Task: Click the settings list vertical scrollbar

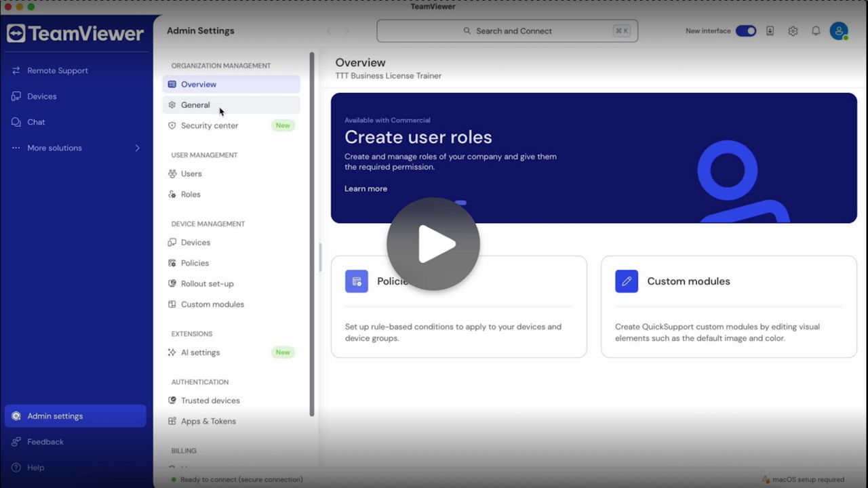Action: pyautogui.click(x=312, y=234)
